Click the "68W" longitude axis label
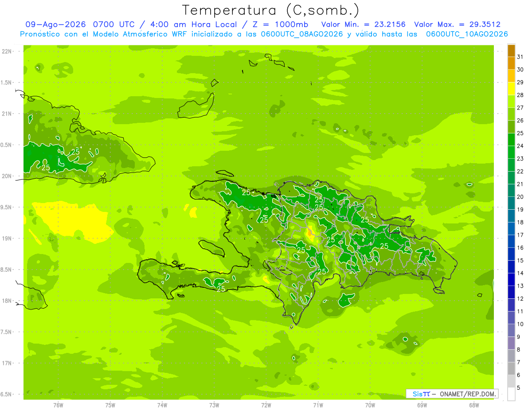This screenshot has height=411, width=532. coord(474,405)
